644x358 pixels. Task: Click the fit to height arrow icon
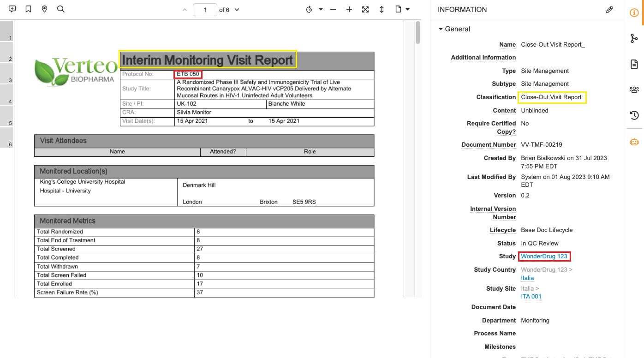pyautogui.click(x=382, y=10)
